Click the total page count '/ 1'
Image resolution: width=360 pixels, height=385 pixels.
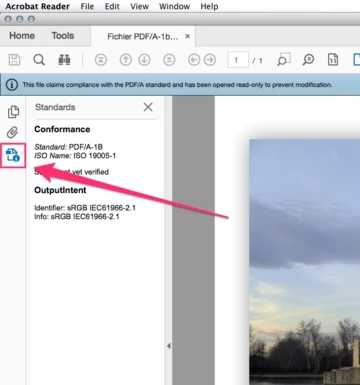(257, 60)
